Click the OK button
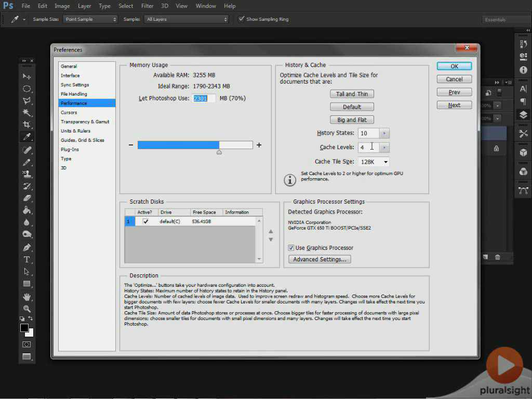 454,66
